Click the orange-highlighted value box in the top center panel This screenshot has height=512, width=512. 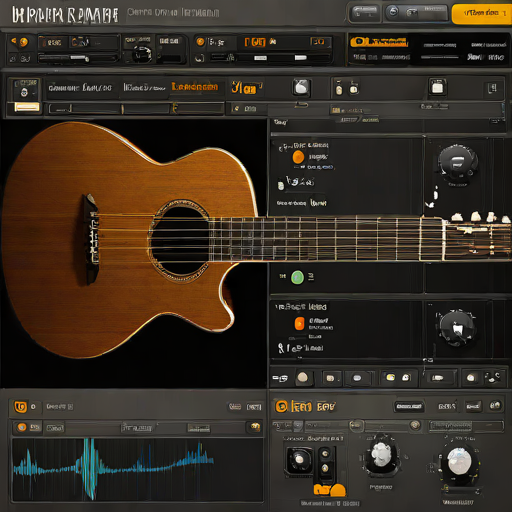pyautogui.click(x=255, y=42)
